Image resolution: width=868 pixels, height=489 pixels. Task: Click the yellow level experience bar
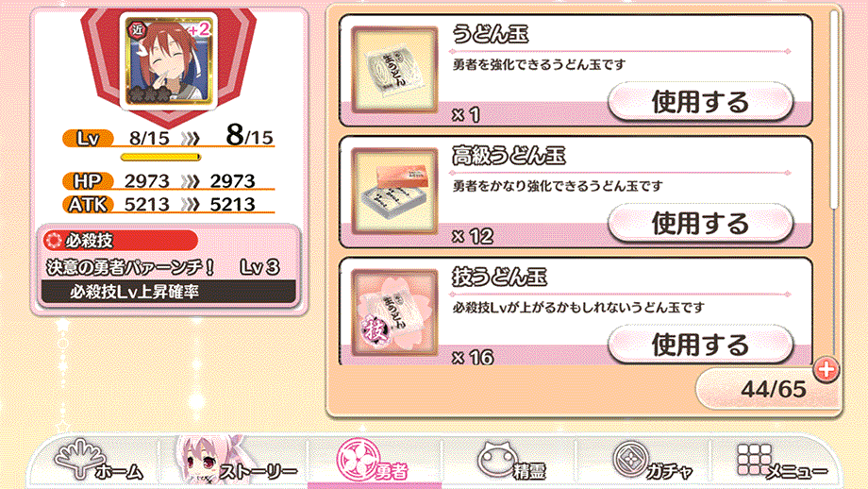point(160,158)
